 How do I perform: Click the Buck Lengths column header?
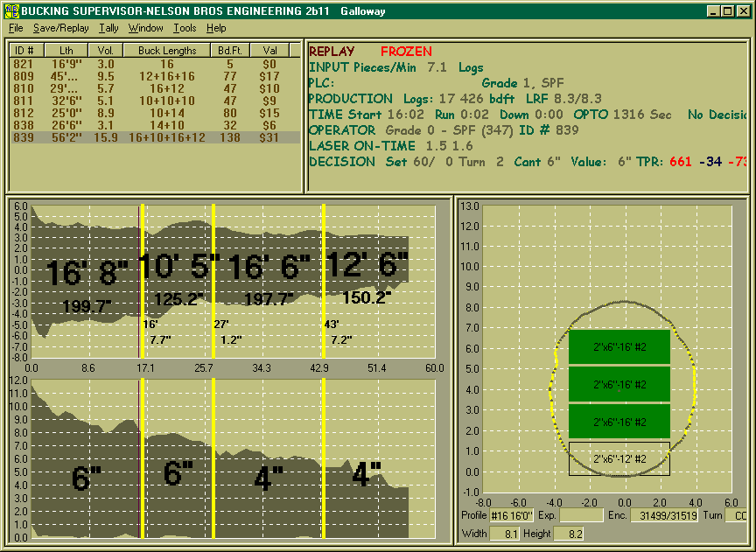[167, 51]
